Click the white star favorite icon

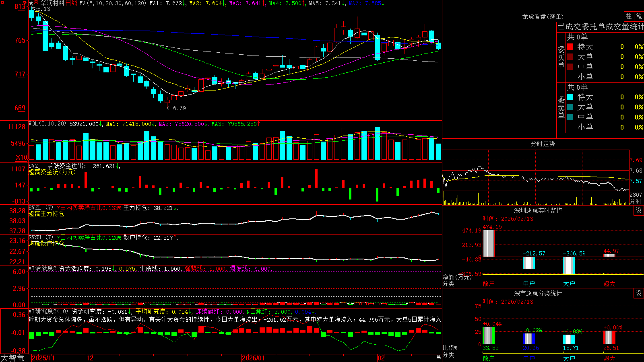31,3
